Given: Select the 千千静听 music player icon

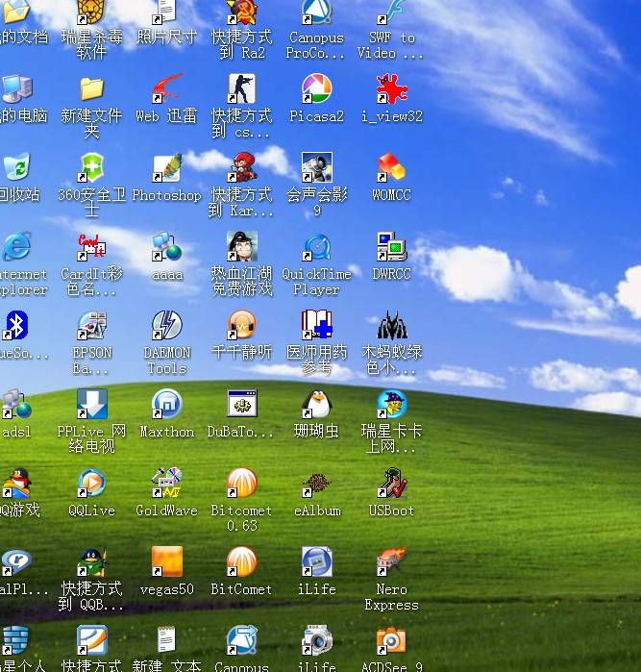Looking at the screenshot, I should (241, 327).
